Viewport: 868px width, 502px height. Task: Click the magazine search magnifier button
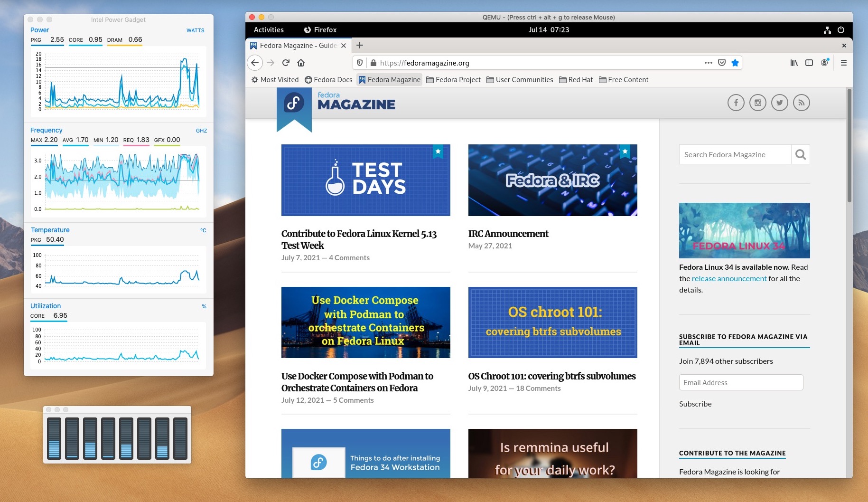(x=801, y=154)
